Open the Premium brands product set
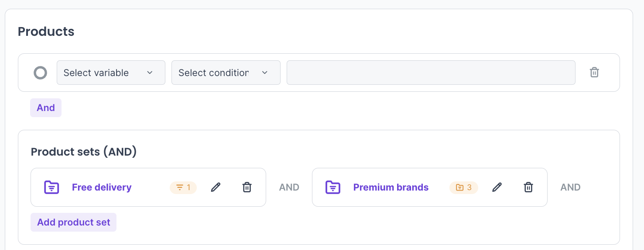Image resolution: width=644 pixels, height=250 pixels. (x=391, y=187)
